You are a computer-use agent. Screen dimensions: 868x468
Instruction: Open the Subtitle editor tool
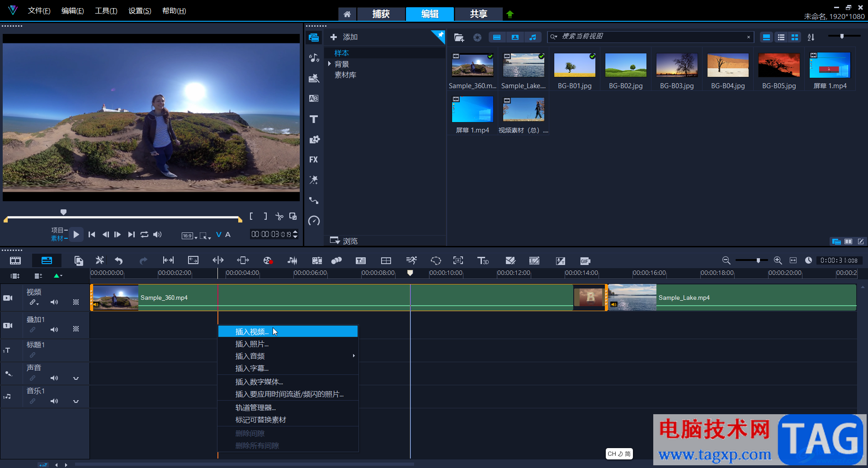point(361,260)
